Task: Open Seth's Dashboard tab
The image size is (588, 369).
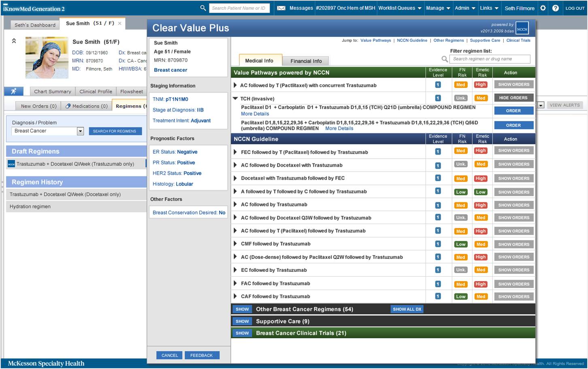Action: (35, 25)
